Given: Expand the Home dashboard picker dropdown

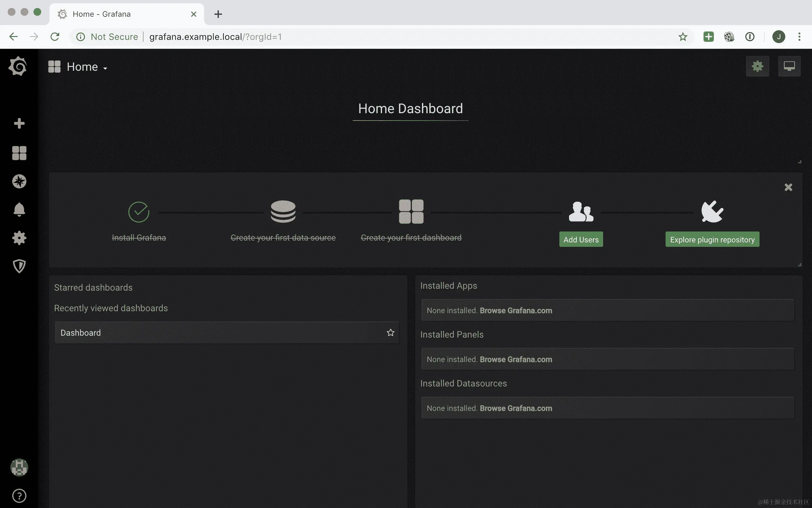Looking at the screenshot, I should [87, 67].
